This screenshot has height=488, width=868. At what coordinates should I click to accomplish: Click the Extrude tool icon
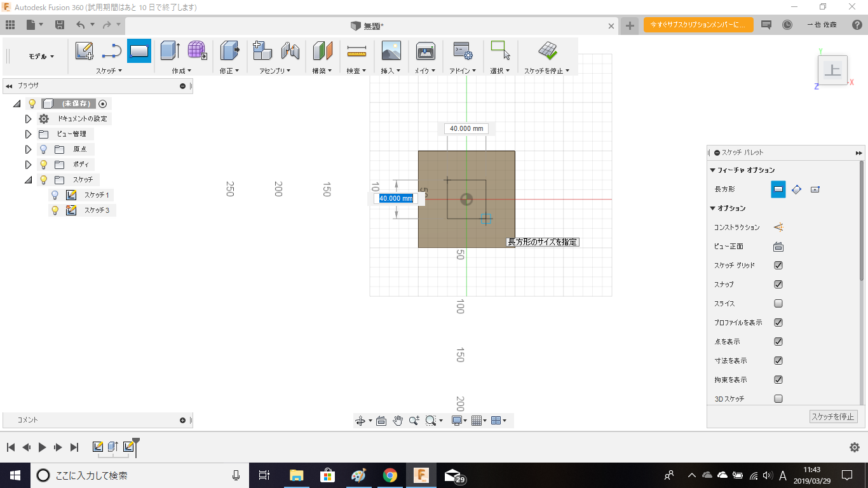coord(170,50)
